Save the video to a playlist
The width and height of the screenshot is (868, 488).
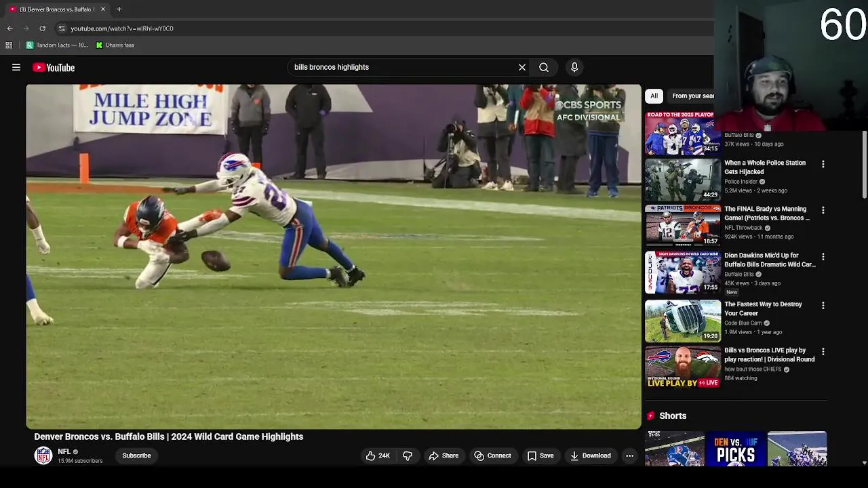tap(540, 455)
